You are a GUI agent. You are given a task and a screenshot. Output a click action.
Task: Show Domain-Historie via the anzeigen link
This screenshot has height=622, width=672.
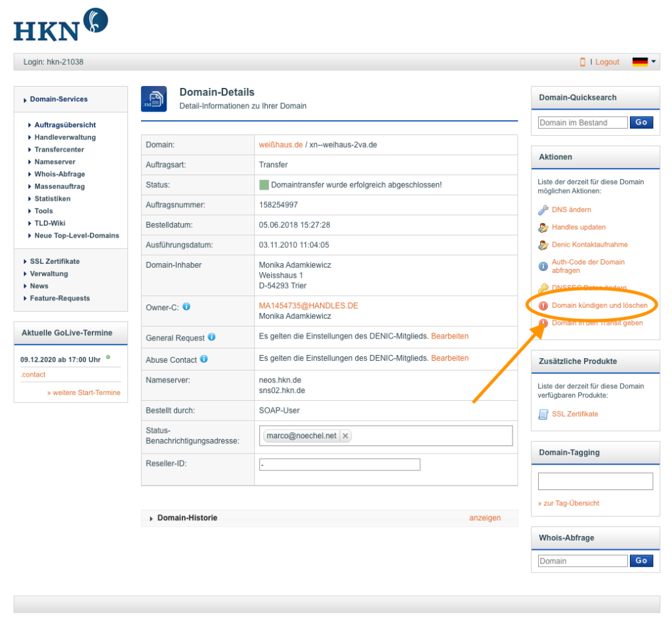(486, 518)
